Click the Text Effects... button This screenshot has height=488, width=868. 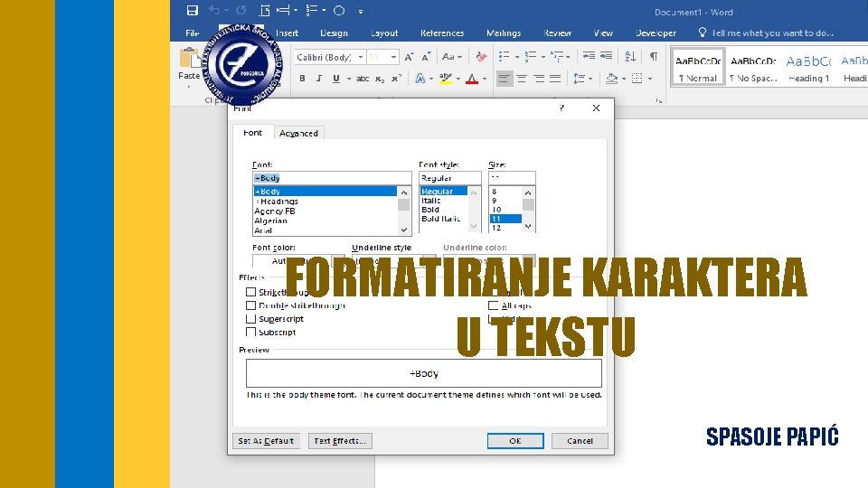click(x=340, y=441)
